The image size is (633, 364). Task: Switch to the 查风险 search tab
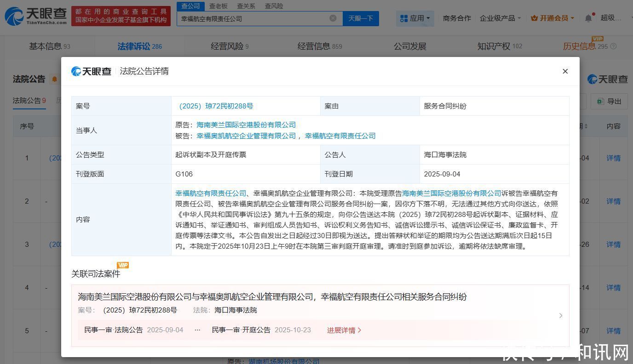point(274,6)
